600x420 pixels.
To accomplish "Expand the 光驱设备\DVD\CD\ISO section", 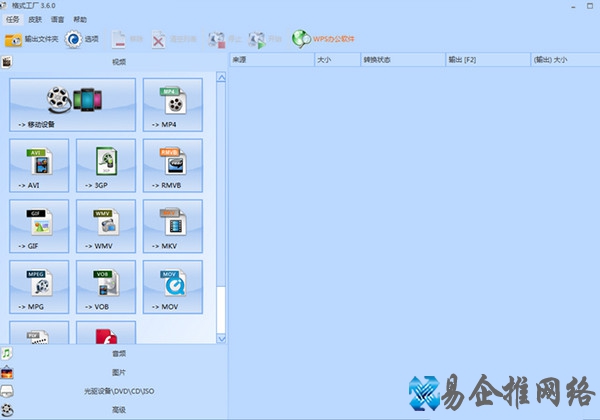I will 114,391.
